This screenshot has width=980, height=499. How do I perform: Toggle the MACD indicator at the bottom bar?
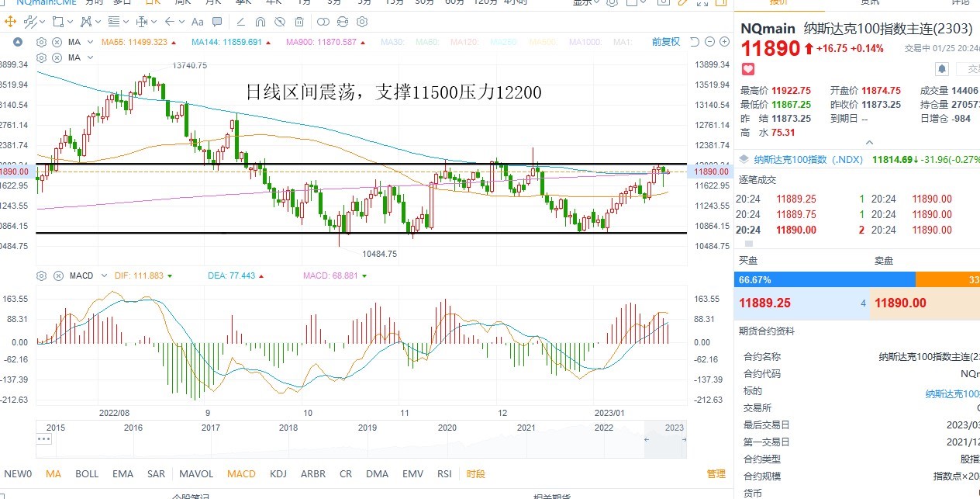pos(241,473)
